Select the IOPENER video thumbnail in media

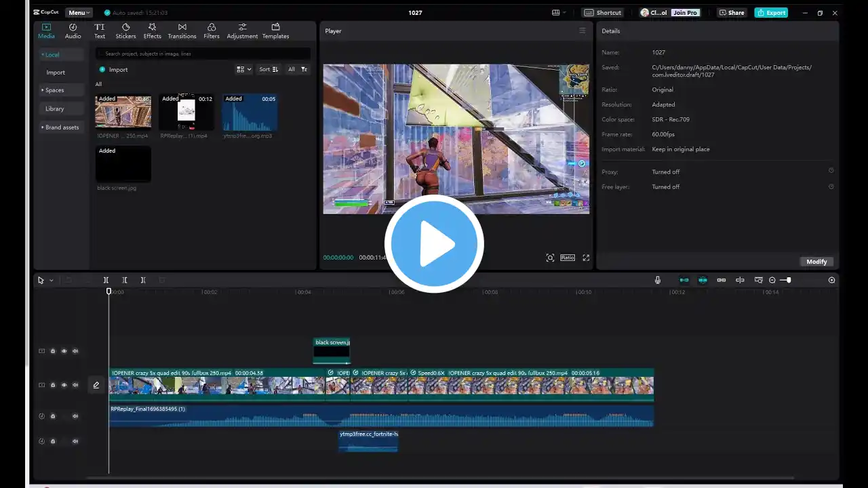123,112
